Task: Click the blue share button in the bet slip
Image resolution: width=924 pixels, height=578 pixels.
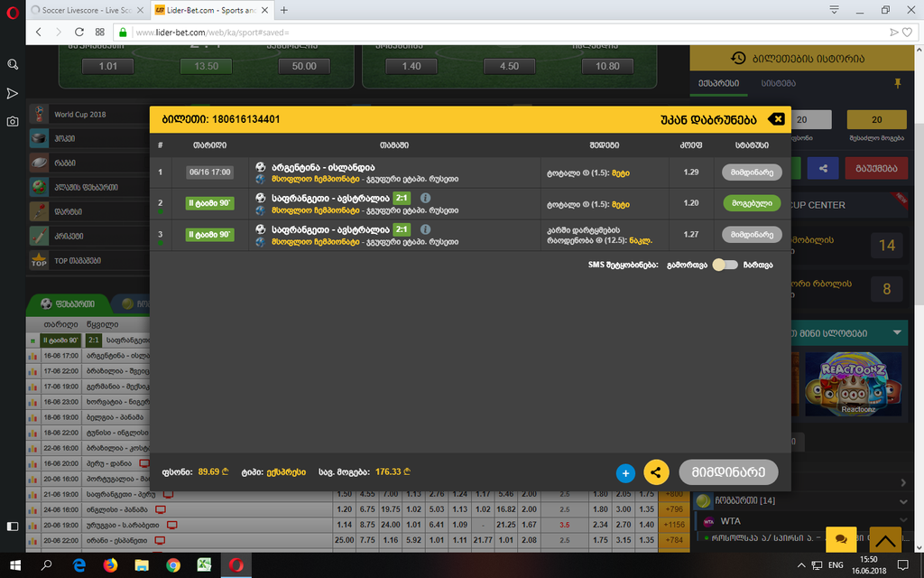Action: pos(823,168)
